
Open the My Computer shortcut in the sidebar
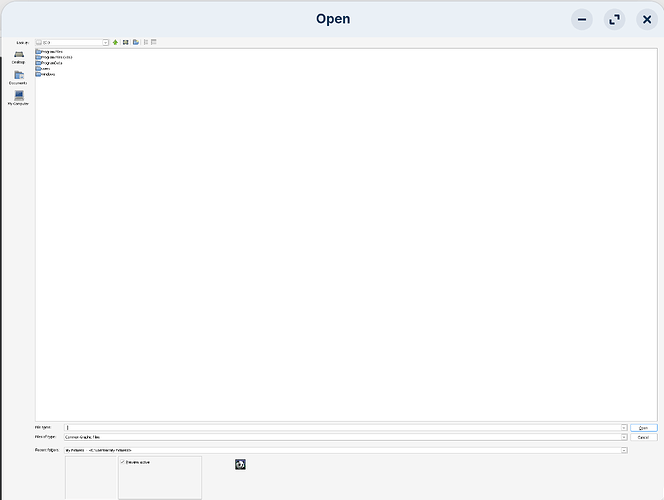tap(18, 98)
